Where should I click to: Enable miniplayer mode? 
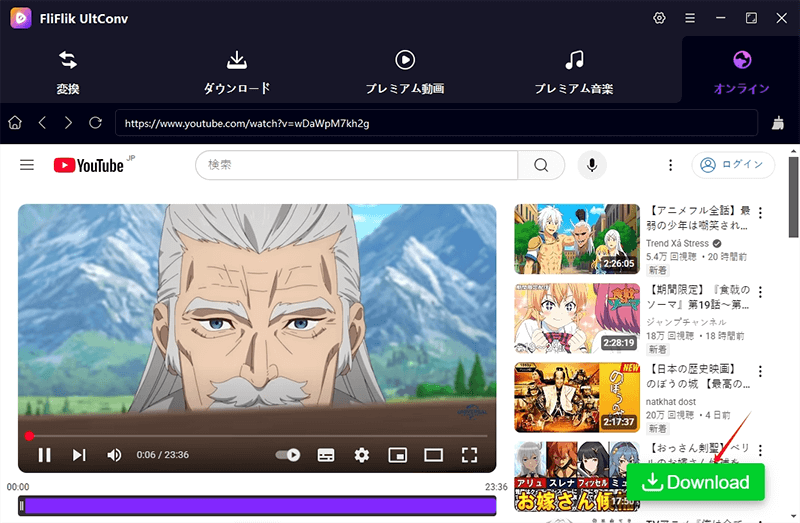click(x=397, y=455)
